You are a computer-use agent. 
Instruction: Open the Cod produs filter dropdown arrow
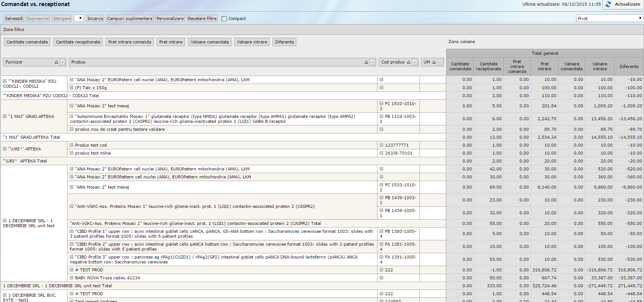(x=414, y=62)
